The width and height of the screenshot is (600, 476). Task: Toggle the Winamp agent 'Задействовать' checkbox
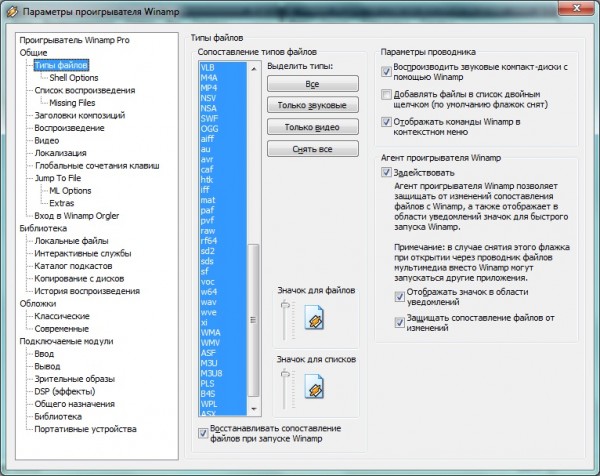pos(386,172)
